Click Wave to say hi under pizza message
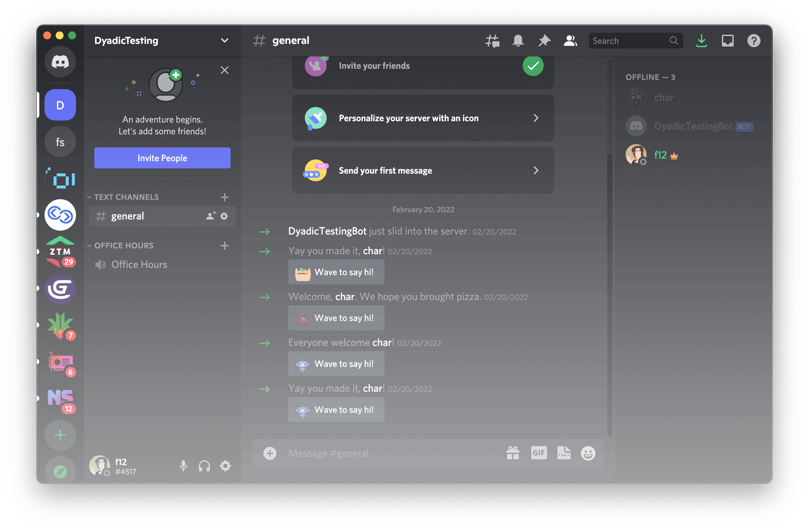The image size is (809, 532). click(336, 318)
